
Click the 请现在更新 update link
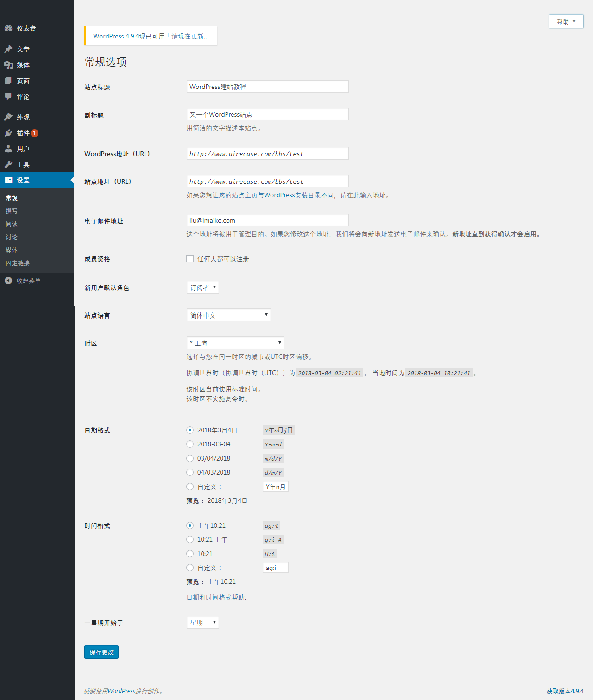click(187, 36)
